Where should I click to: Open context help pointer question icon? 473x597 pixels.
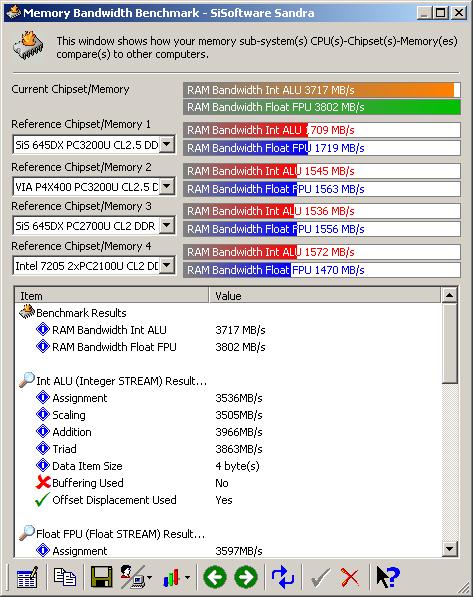tap(388, 577)
